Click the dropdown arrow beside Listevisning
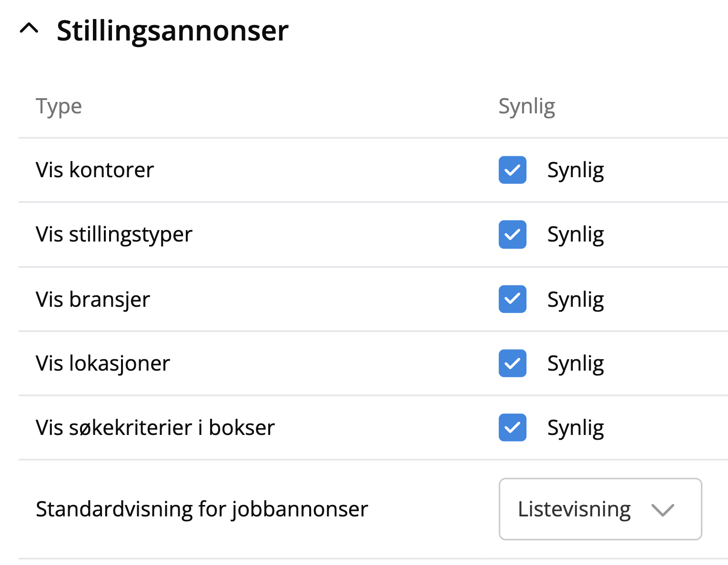728x565 pixels. point(663,510)
